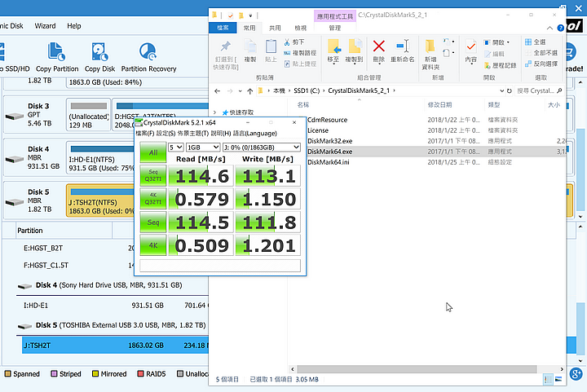Switch to details view icon in status bar
Image resolution: width=587 pixels, height=392 pixels.
pyautogui.click(x=548, y=379)
